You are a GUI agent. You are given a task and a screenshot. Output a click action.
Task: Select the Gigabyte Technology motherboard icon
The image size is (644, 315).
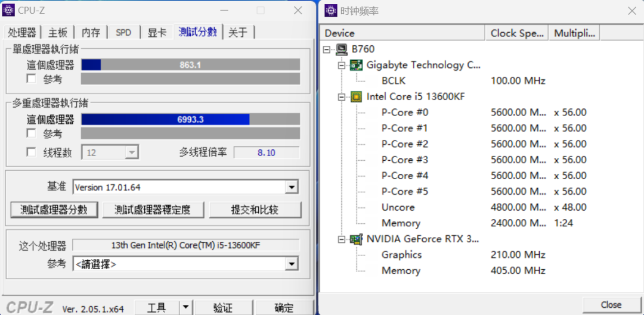click(355, 65)
